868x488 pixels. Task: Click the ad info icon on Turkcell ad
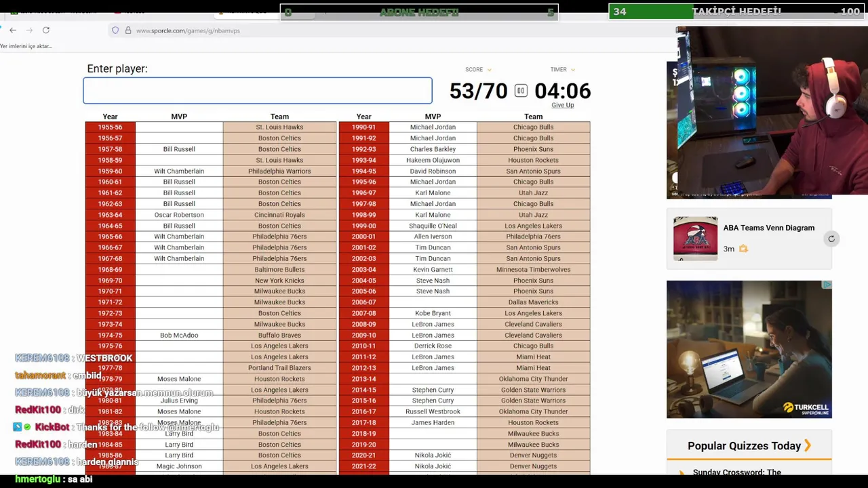(x=827, y=285)
